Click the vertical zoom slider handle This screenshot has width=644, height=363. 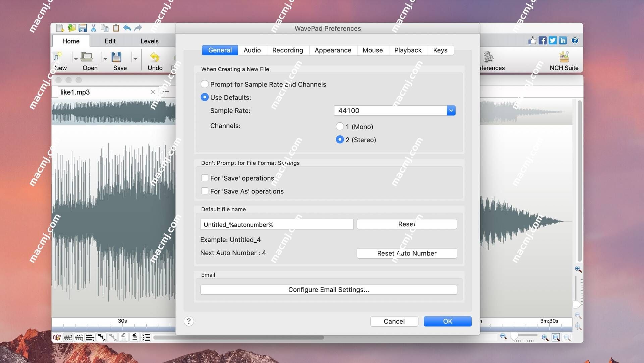(577, 304)
